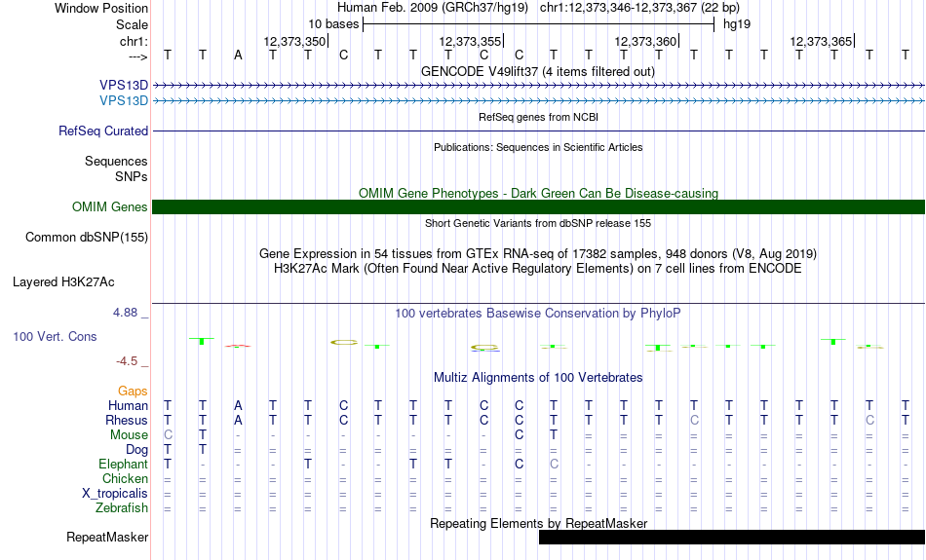Open the RepeatMasker track label
This screenshot has width=926, height=560.
107,537
